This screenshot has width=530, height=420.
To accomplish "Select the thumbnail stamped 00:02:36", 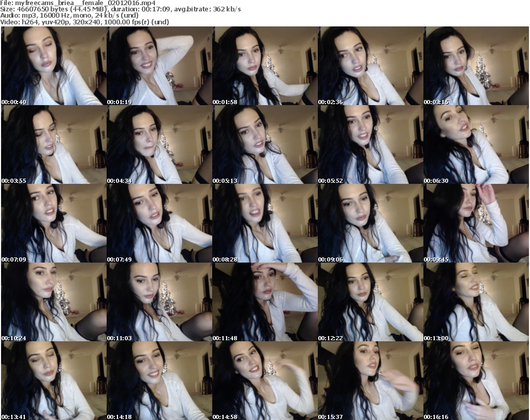I will pyautogui.click(x=371, y=66).
